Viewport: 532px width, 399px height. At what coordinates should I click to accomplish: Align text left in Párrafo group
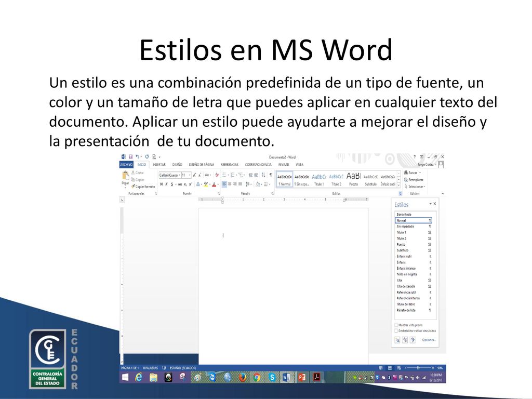(224, 184)
